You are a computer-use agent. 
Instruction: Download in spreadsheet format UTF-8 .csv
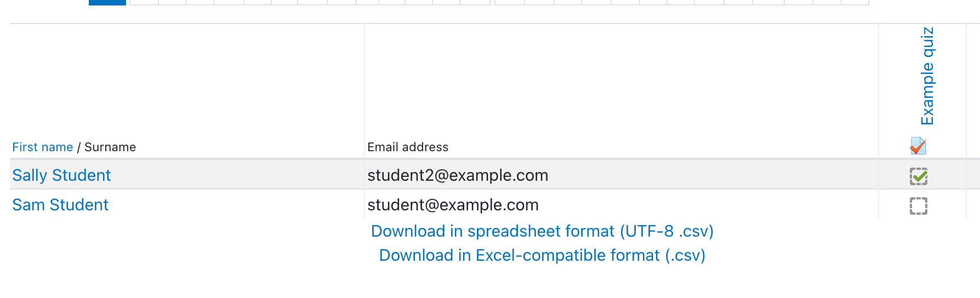click(x=542, y=231)
